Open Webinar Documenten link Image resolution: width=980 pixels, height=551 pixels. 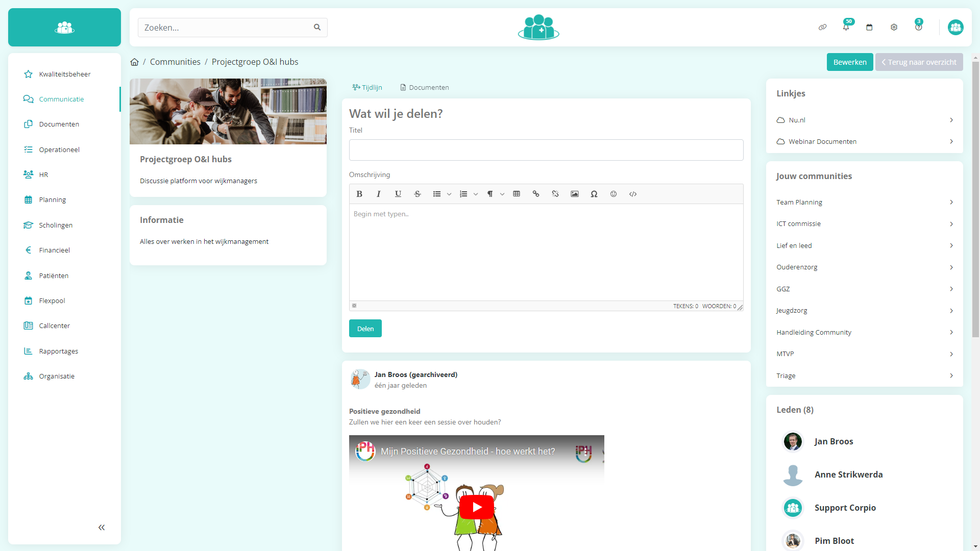(864, 141)
